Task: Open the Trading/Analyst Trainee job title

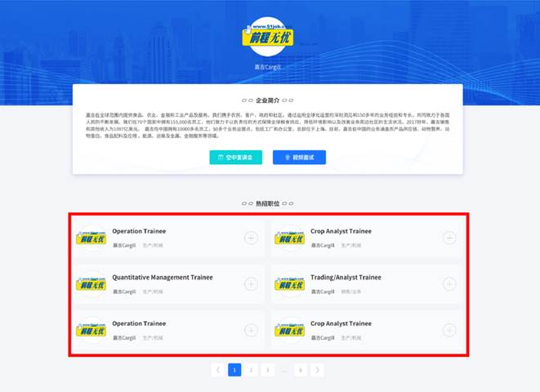Action: 346,278
